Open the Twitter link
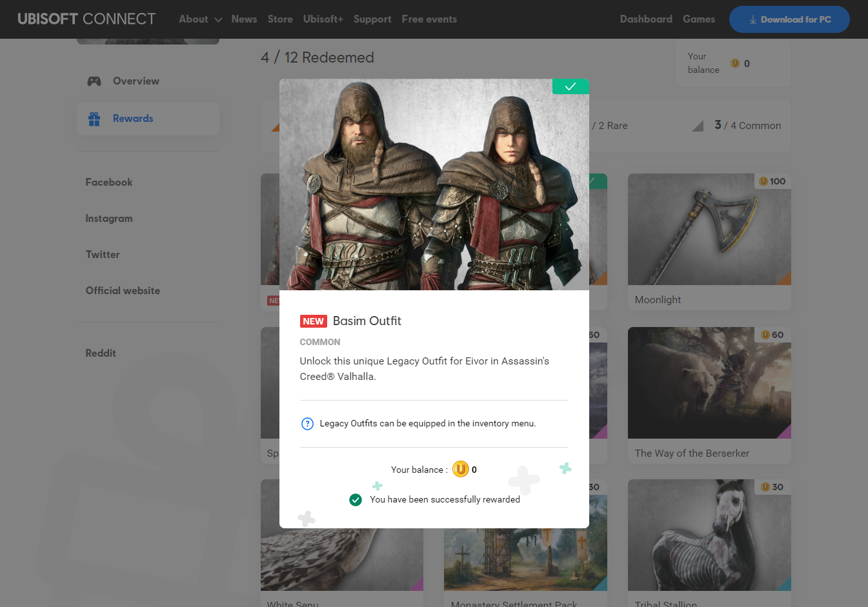 click(103, 255)
